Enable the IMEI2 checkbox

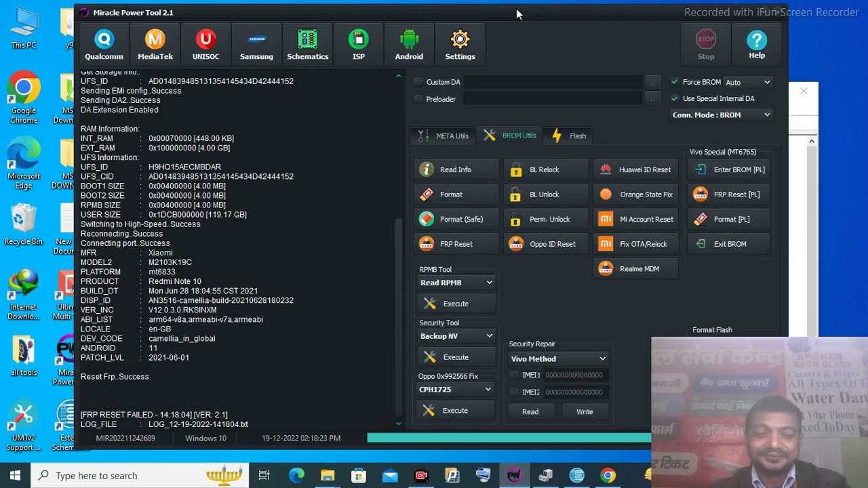[514, 392]
